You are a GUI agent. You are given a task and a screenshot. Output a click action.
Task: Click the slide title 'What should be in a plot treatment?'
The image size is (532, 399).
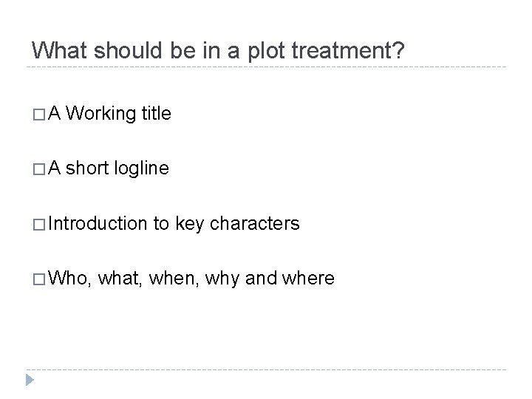219,50
